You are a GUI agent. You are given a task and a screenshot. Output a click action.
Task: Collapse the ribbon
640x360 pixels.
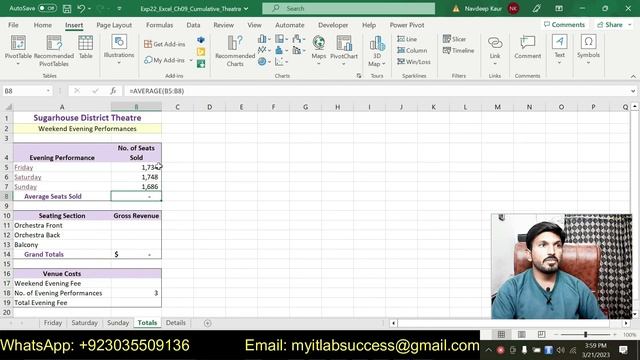click(633, 76)
